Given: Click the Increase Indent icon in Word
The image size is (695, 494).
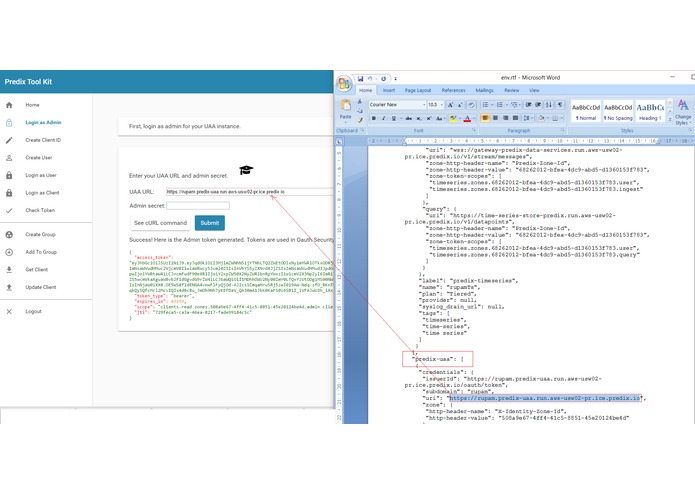Looking at the screenshot, I should pos(538,105).
